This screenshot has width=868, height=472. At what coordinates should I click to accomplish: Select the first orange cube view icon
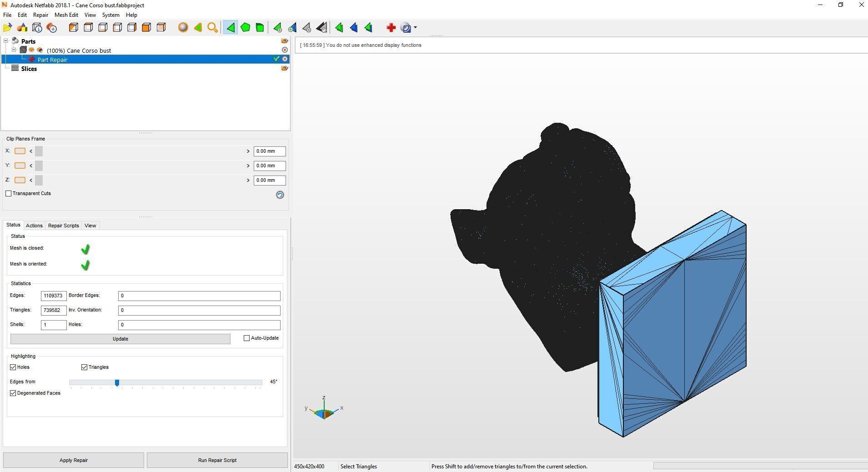point(73,28)
